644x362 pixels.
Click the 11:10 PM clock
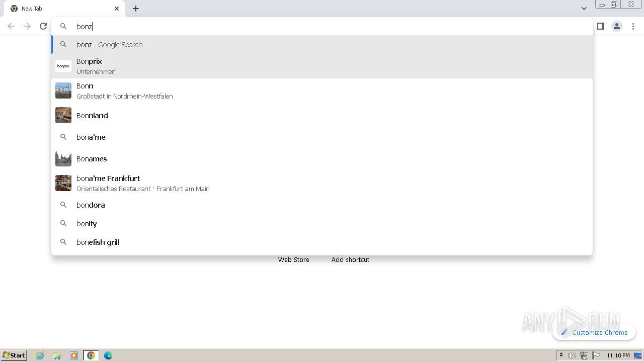click(x=618, y=355)
